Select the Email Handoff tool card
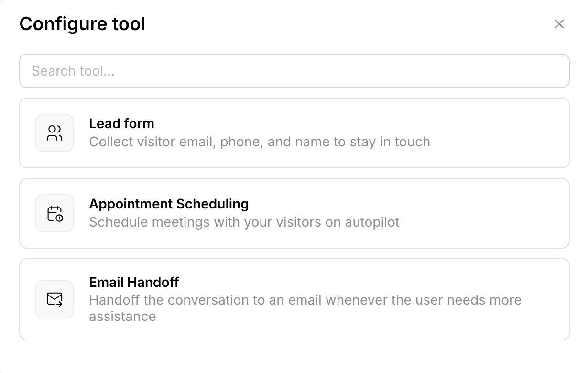This screenshot has height=373, width=588. pyautogui.click(x=294, y=299)
